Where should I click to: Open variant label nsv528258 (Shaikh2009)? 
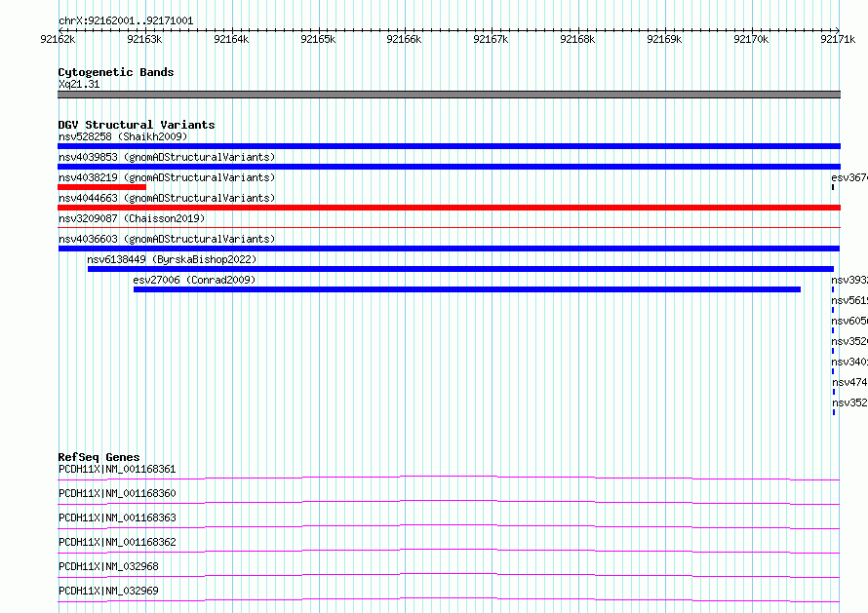(123, 136)
